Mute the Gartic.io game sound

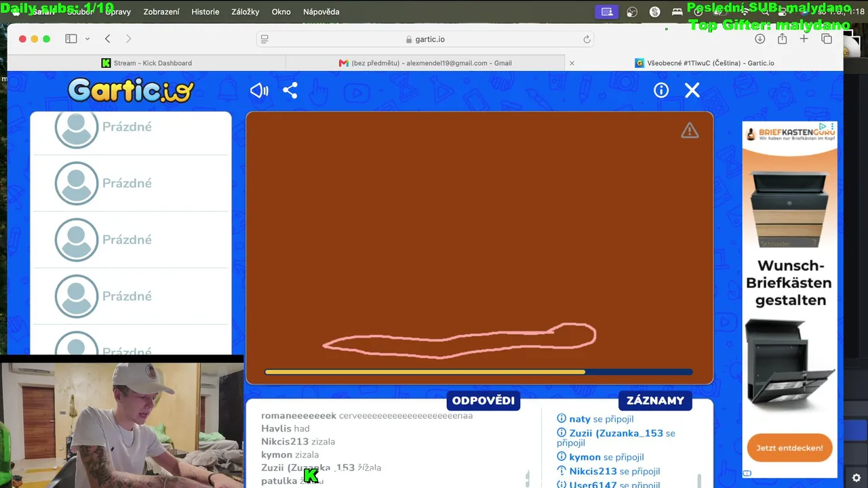[259, 91]
